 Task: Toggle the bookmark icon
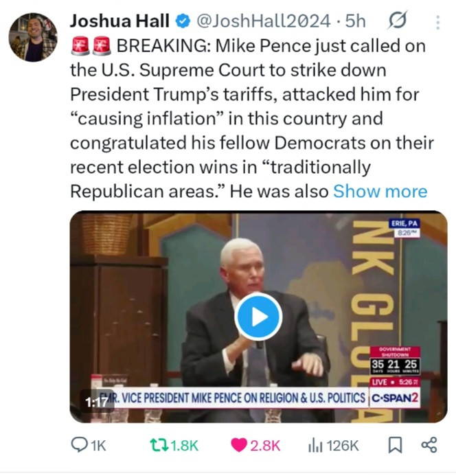[x=396, y=445]
